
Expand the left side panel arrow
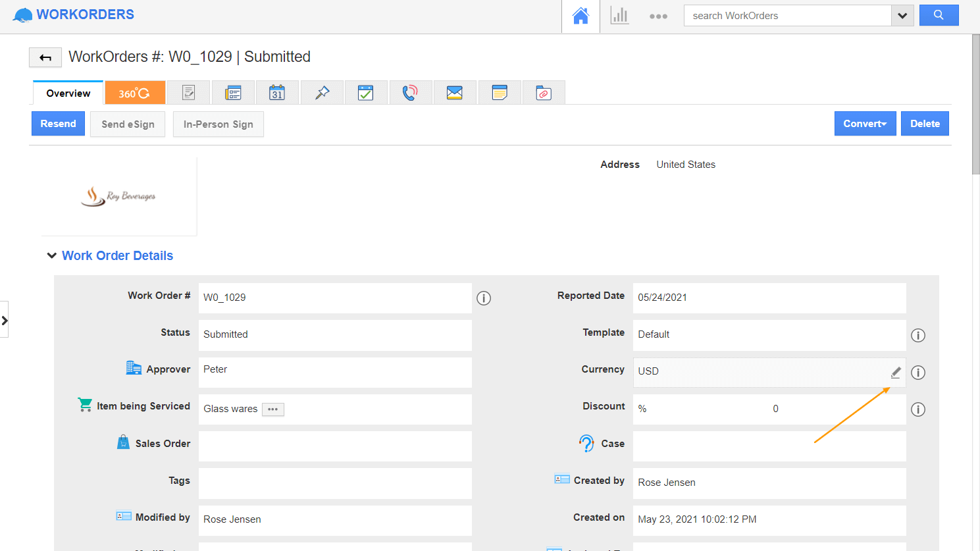pyautogui.click(x=5, y=321)
